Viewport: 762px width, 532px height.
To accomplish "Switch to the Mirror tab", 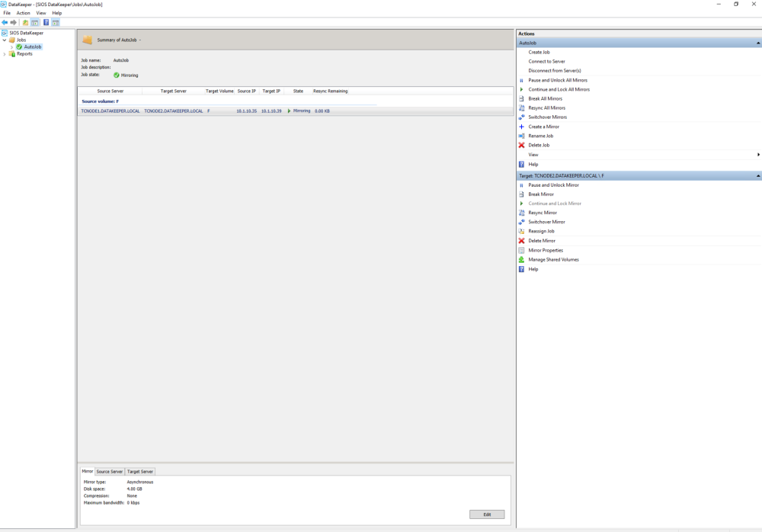I will coord(88,471).
